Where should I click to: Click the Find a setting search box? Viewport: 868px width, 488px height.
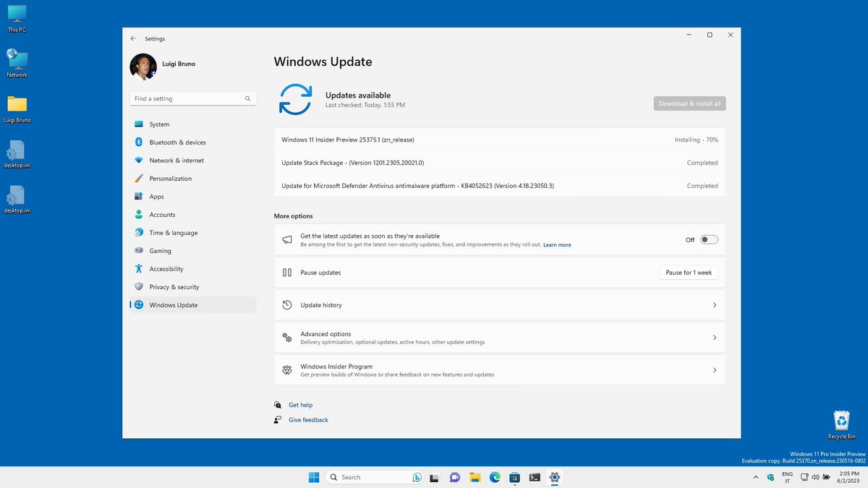(192, 98)
